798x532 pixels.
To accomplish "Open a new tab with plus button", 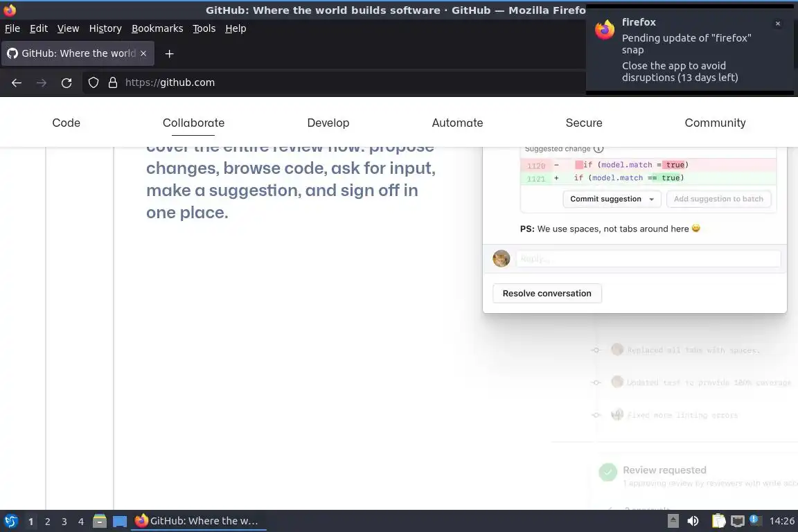I will (170, 53).
